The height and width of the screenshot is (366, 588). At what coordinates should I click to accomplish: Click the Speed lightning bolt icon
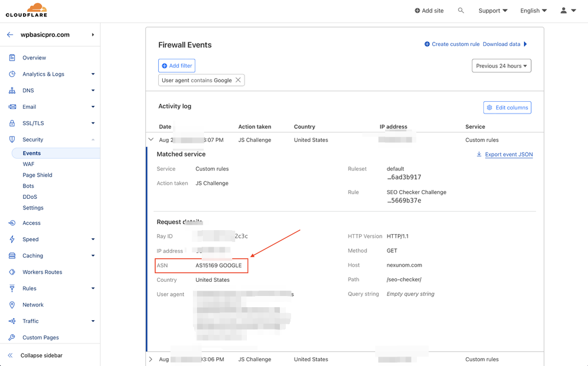click(x=12, y=239)
